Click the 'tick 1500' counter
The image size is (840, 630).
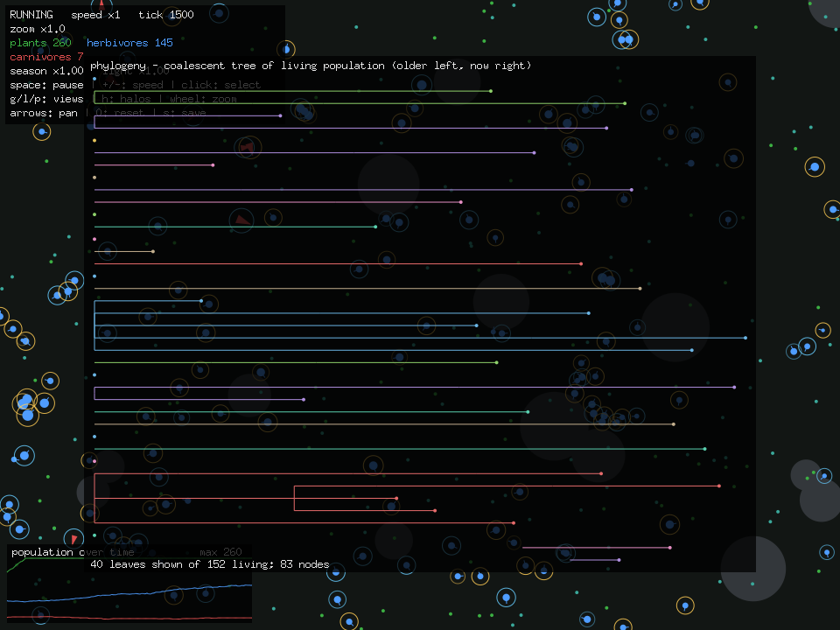click(x=166, y=15)
